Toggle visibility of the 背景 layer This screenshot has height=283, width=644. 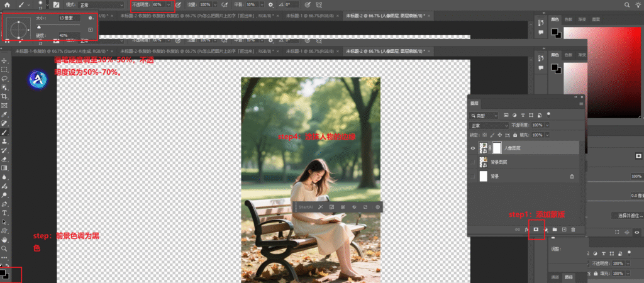coord(474,177)
